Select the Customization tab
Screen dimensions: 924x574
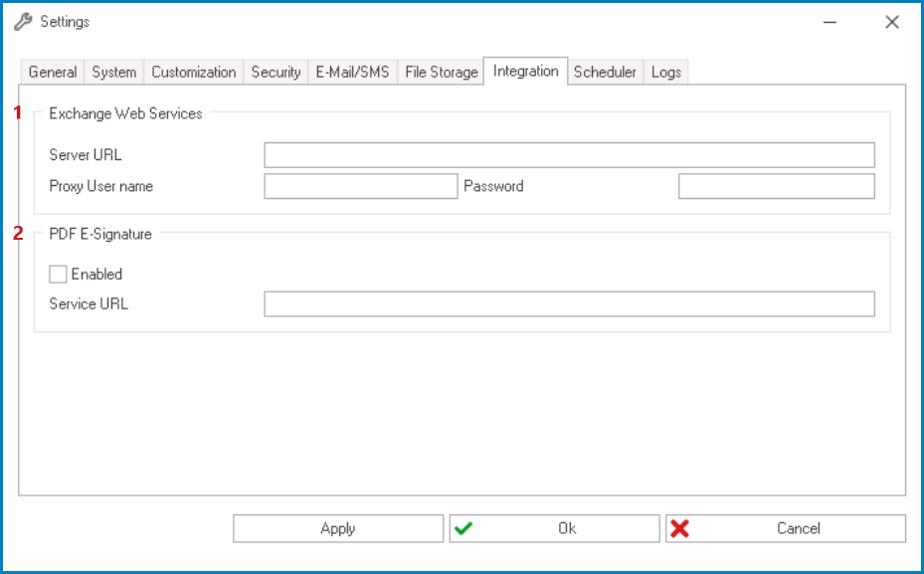coord(193,72)
